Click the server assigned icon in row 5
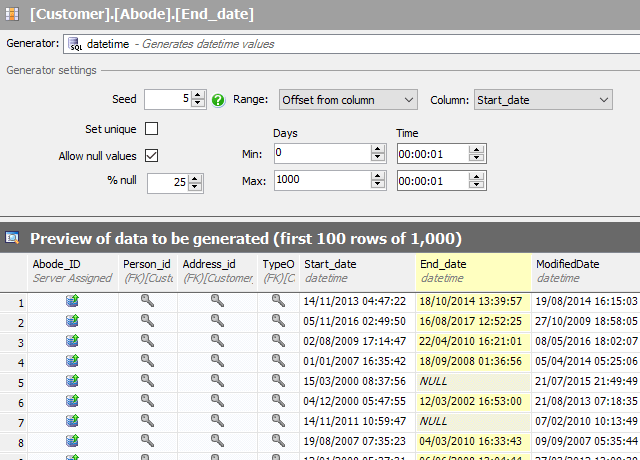Screen dimensions: 640x460 (72, 381)
